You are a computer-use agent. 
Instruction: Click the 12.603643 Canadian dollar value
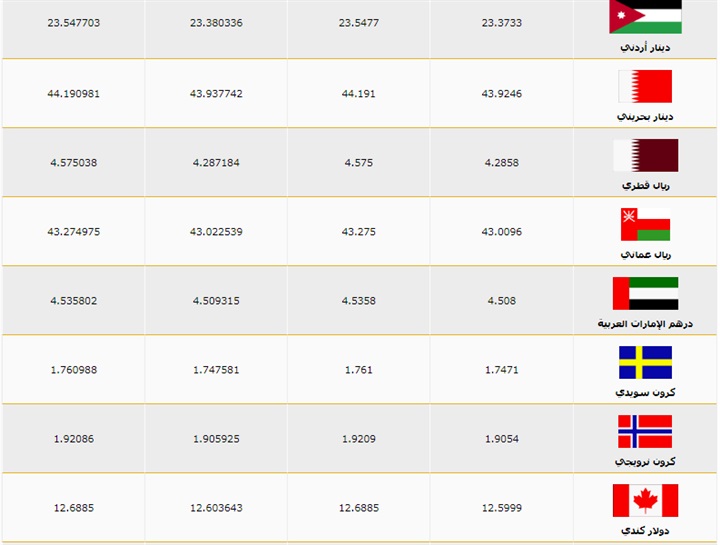[216, 508]
